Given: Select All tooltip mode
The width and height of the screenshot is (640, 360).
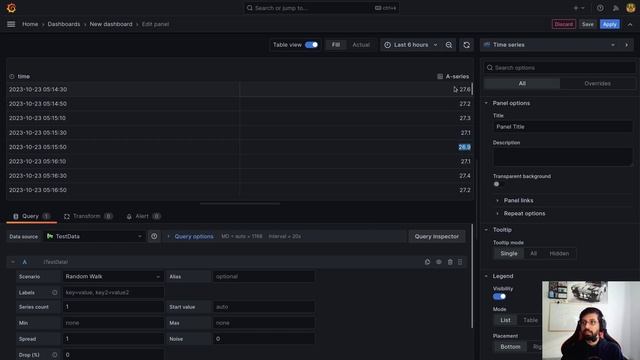Looking at the screenshot, I should pos(533,253).
